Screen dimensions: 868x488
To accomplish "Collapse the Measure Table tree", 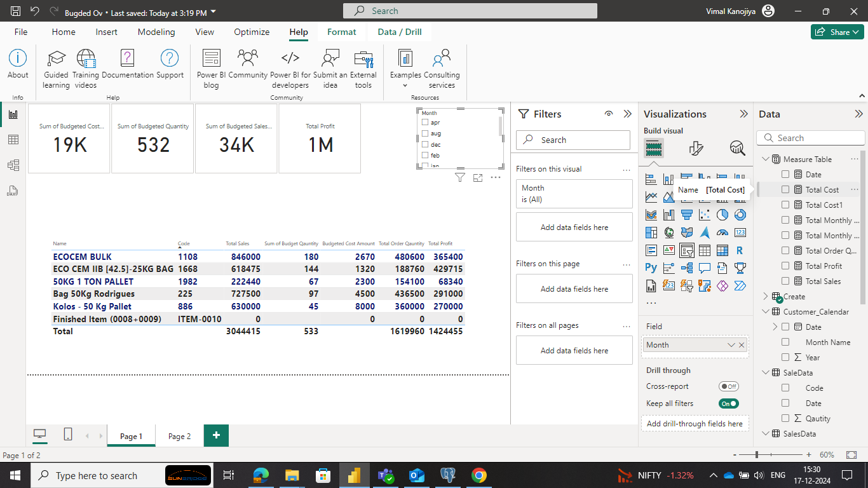I will tap(765, 159).
